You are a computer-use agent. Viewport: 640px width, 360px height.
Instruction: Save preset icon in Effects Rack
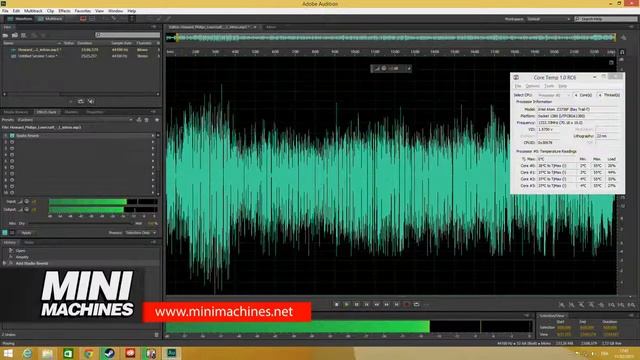139,120
